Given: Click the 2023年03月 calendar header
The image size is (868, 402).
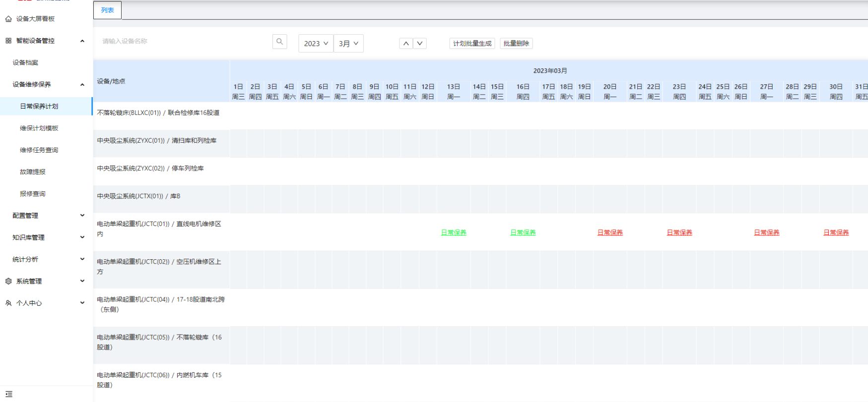Looking at the screenshot, I should (550, 71).
